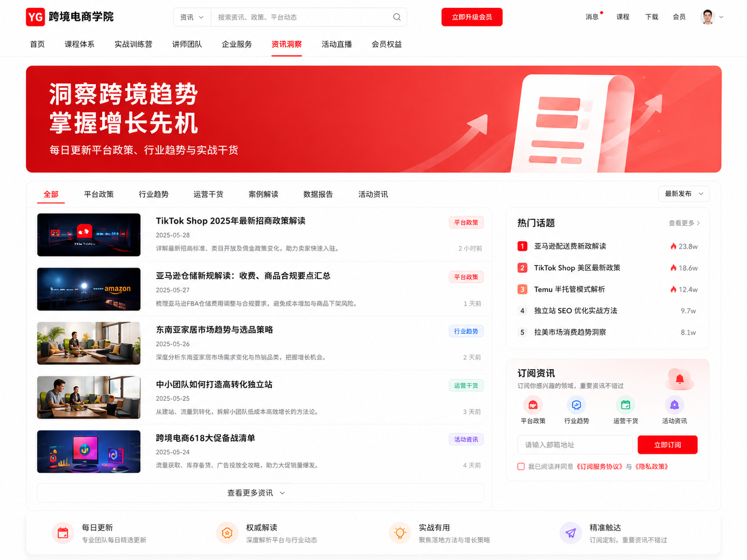This screenshot has height=560, width=747.
Task: Click the 权威解读 badge icon
Action: tap(227, 533)
